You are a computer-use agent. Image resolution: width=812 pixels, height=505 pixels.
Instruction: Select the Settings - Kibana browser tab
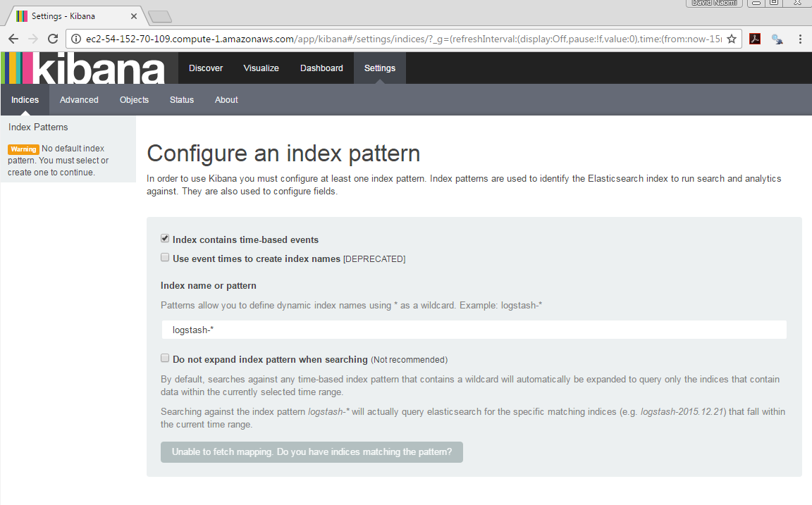(75, 16)
